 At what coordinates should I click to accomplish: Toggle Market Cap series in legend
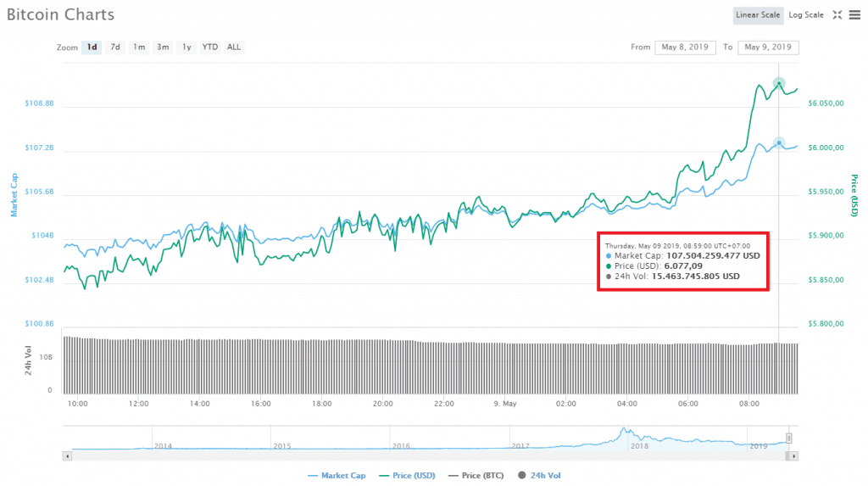[337, 476]
